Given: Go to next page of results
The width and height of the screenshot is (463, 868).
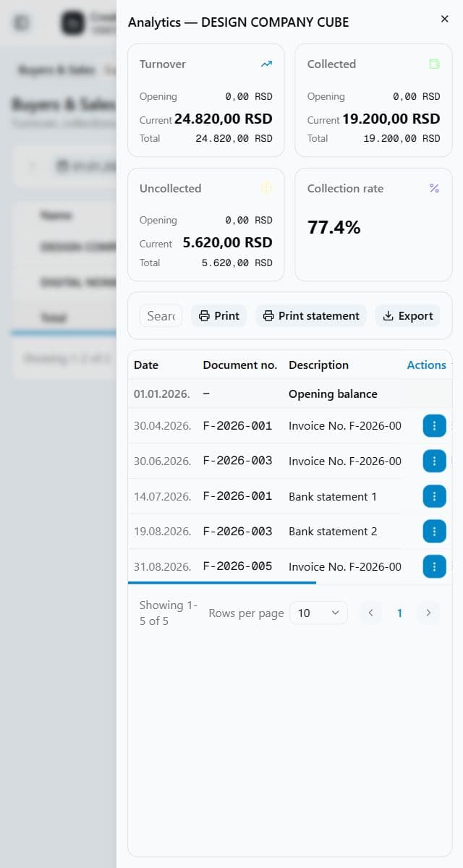Looking at the screenshot, I should tap(428, 613).
